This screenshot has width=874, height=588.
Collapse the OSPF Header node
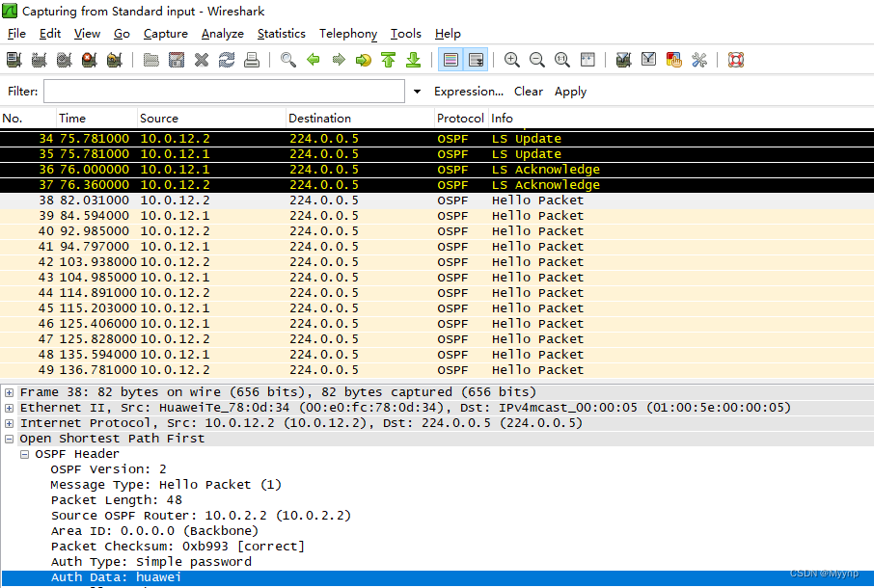(x=24, y=454)
